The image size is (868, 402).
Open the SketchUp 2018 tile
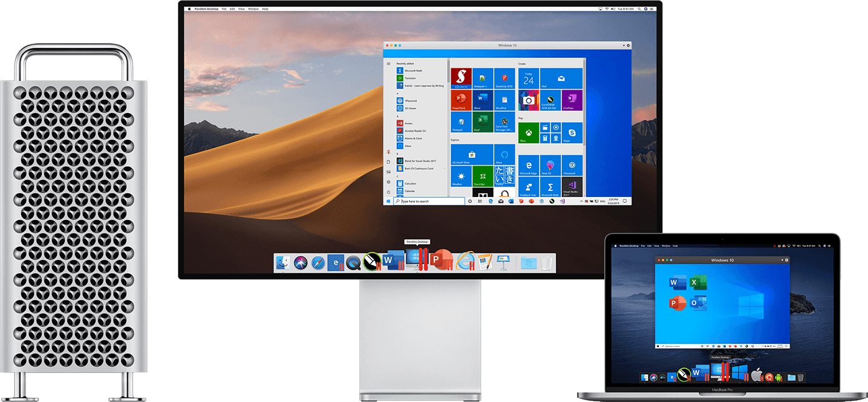pyautogui.click(x=504, y=79)
